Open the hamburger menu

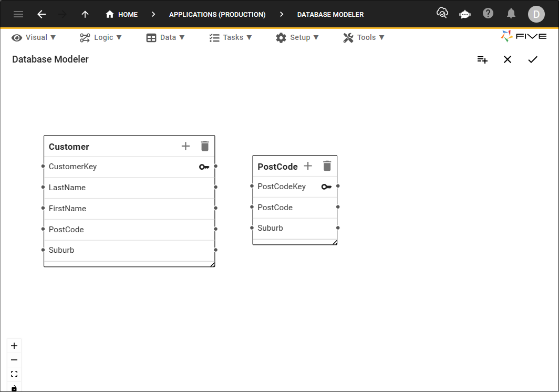(x=18, y=14)
